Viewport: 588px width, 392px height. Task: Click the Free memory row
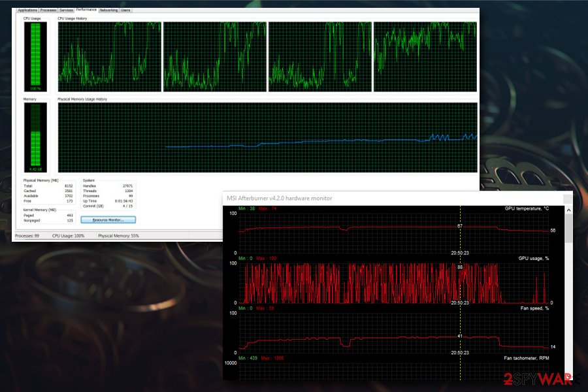point(48,201)
